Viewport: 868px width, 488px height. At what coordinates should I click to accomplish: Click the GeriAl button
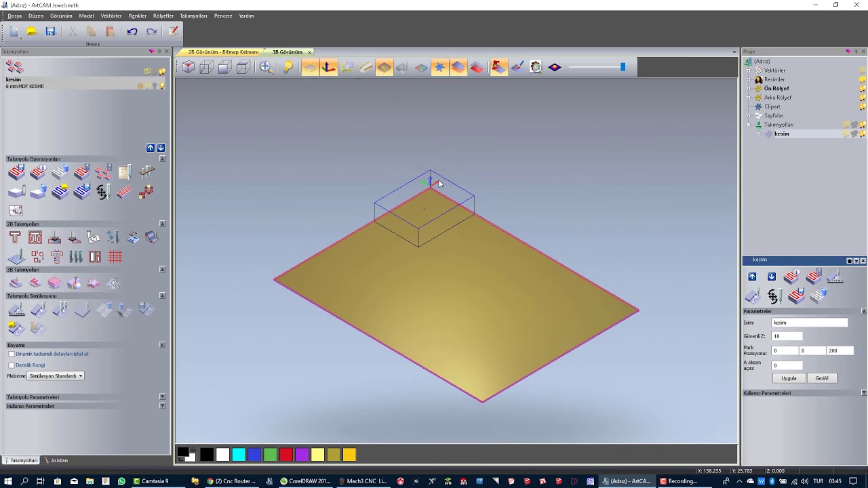822,378
